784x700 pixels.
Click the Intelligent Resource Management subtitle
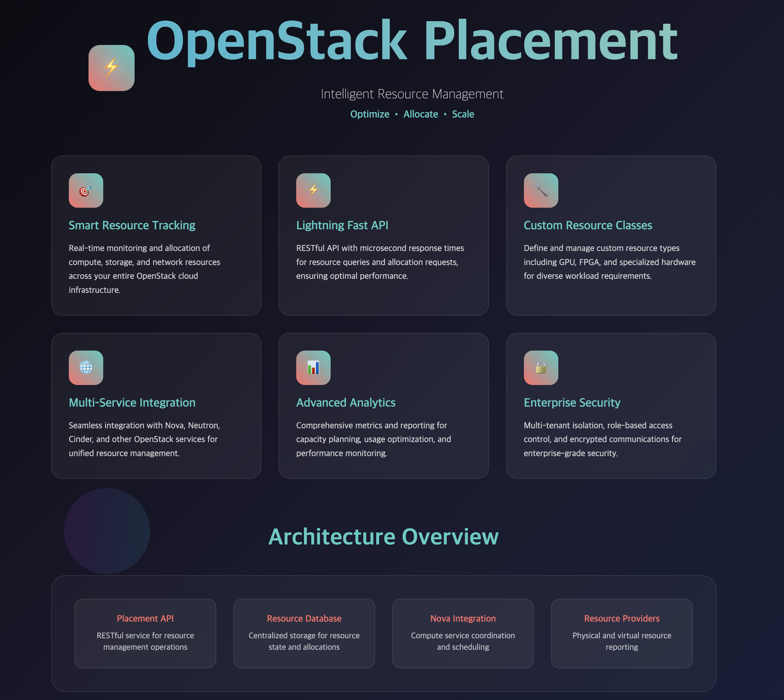tap(412, 94)
